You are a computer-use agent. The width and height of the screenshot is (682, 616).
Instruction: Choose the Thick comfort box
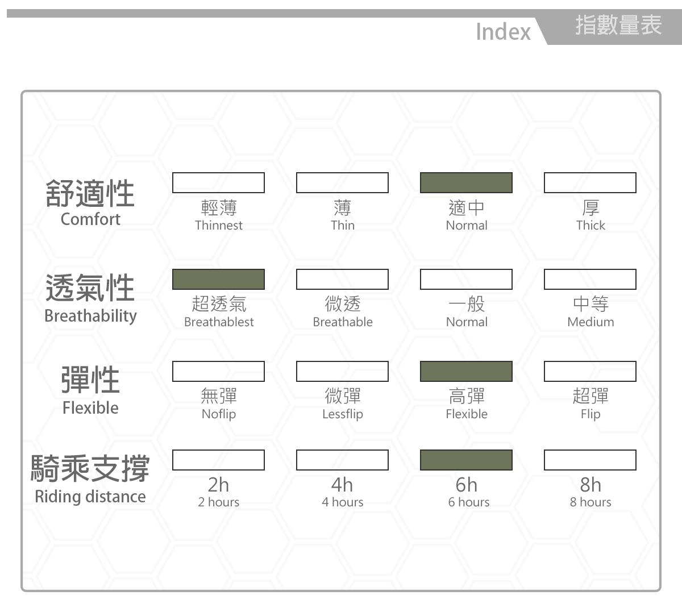(x=590, y=182)
